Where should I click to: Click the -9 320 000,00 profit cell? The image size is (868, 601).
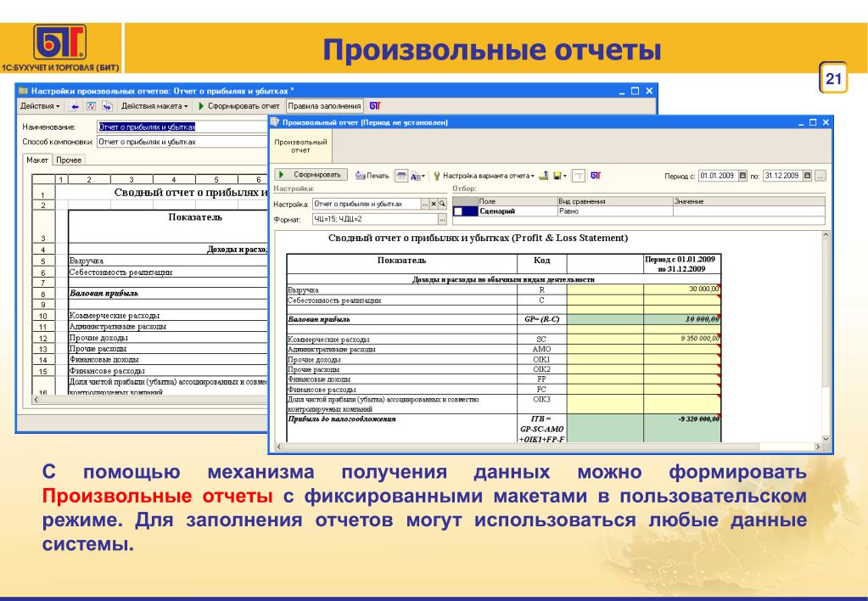682,428
